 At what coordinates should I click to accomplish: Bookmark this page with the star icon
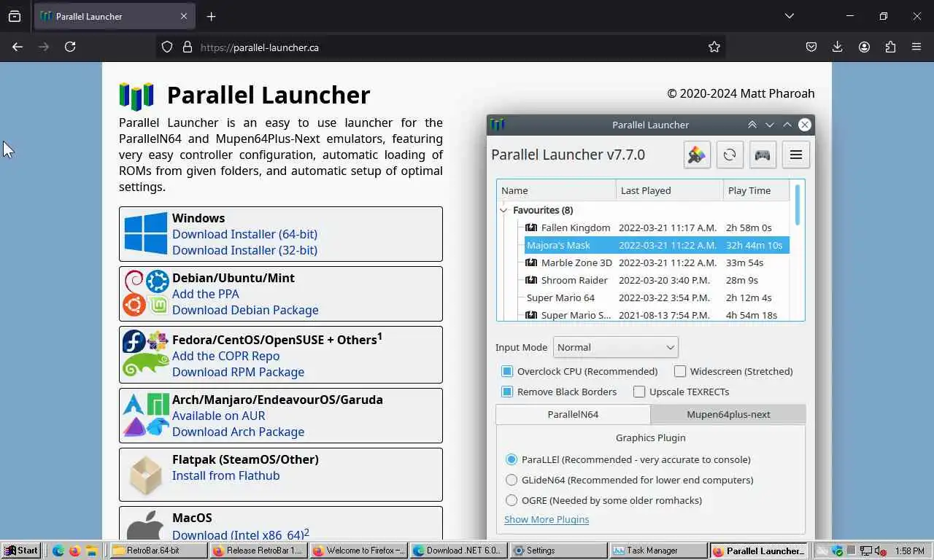tap(714, 47)
